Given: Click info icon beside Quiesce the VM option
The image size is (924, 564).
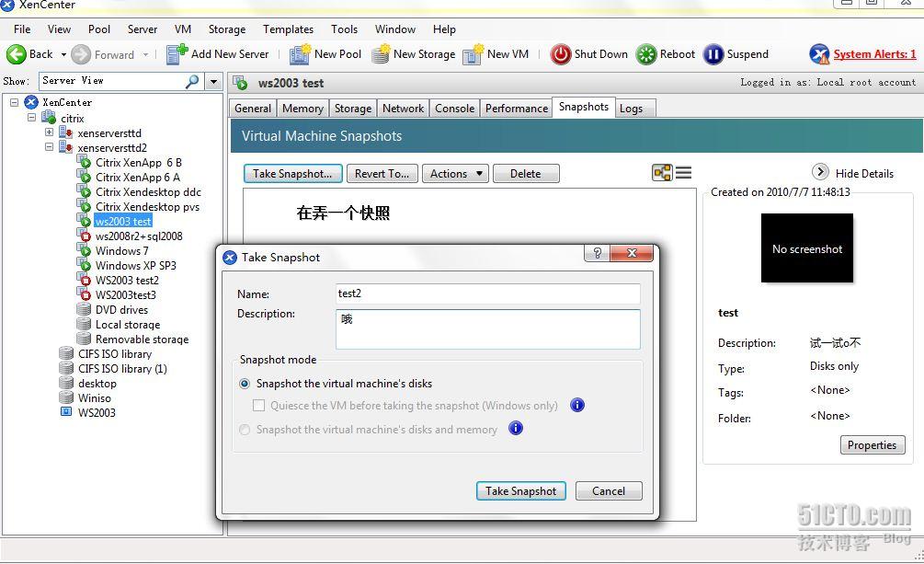Looking at the screenshot, I should coord(577,406).
